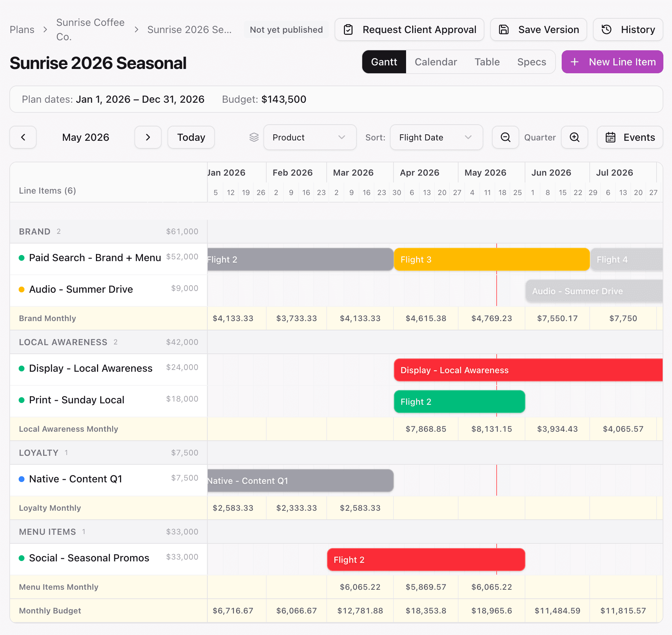
Task: Select the red Social Flight 2 bar
Action: (x=426, y=560)
